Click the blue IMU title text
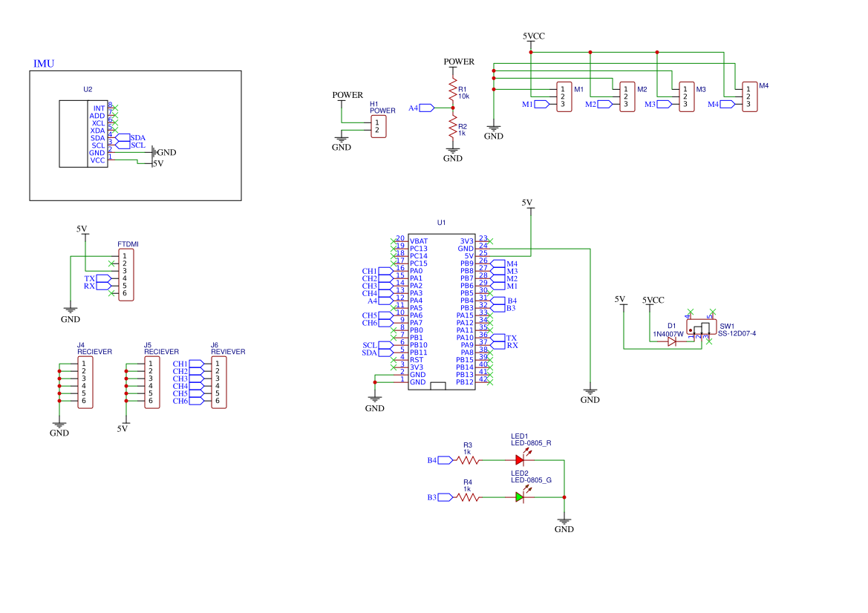 pyautogui.click(x=44, y=64)
